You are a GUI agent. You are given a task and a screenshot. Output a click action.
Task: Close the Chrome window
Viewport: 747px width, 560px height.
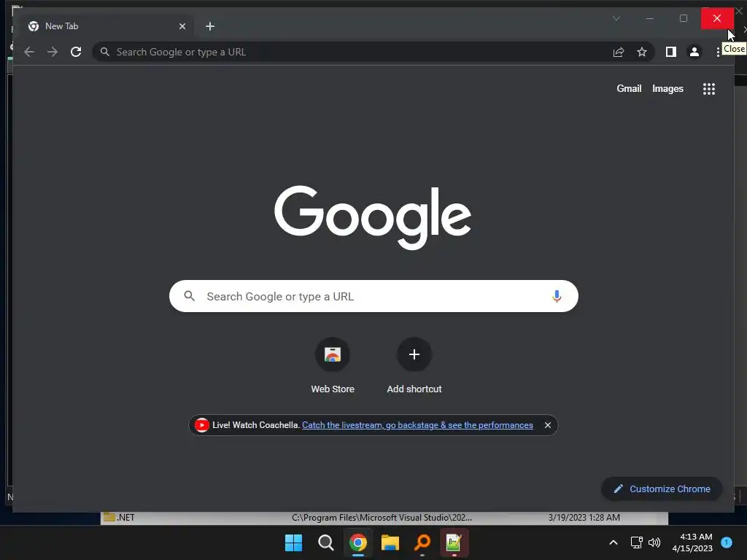point(717,18)
